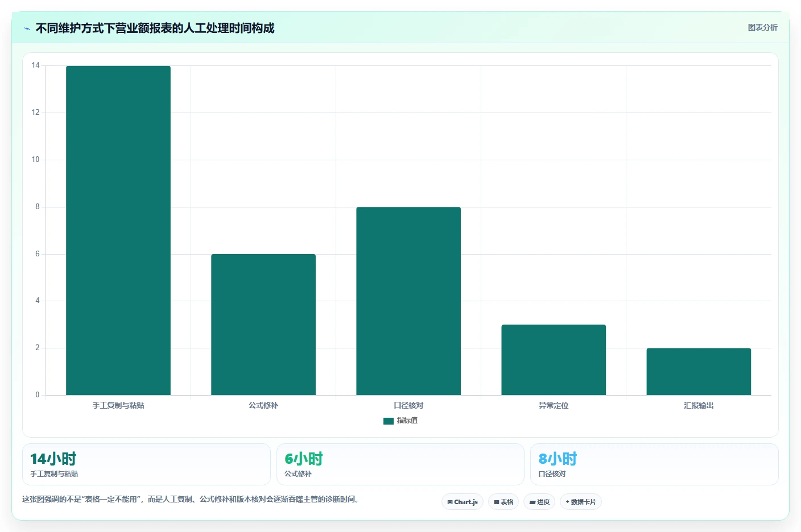The width and height of the screenshot is (801, 532).
Task: Select the 异常定位 bar in the chart
Action: click(x=554, y=360)
